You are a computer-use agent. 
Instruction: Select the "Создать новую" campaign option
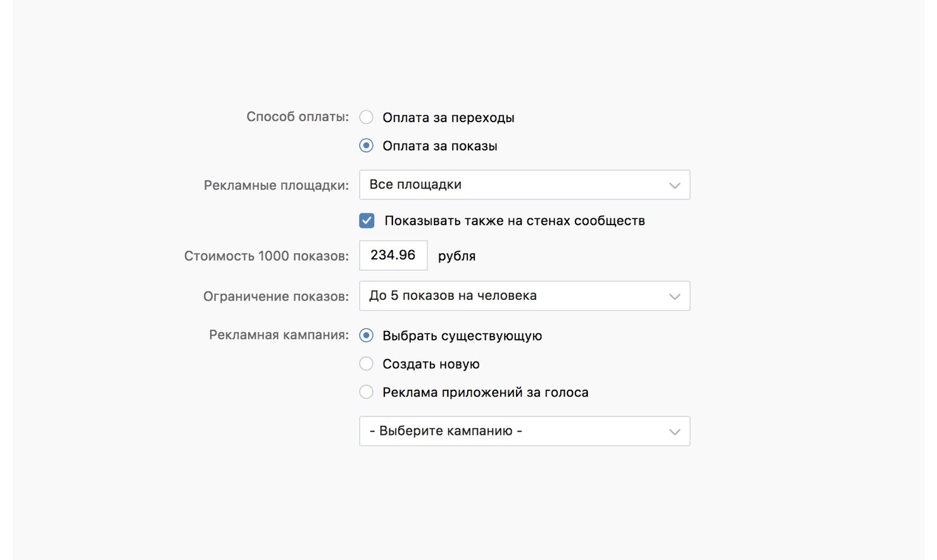[x=366, y=364]
